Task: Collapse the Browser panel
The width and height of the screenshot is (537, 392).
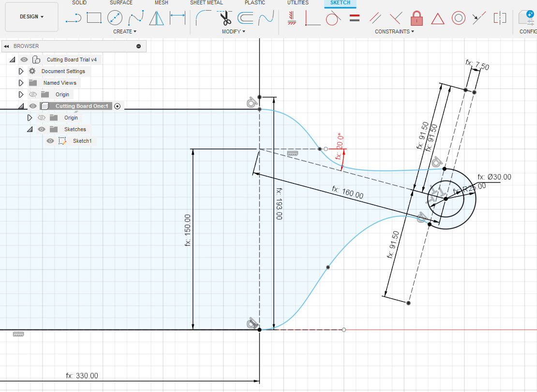Action: tap(6, 46)
